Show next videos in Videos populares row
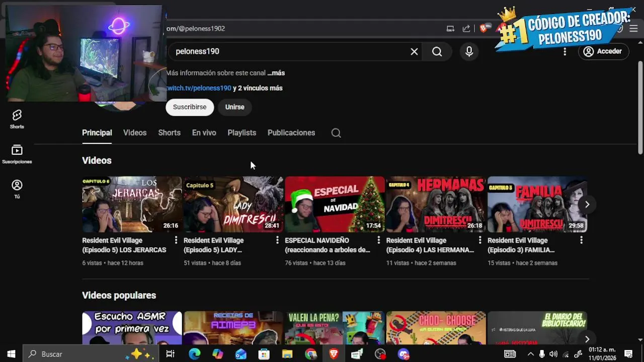 tap(587, 339)
